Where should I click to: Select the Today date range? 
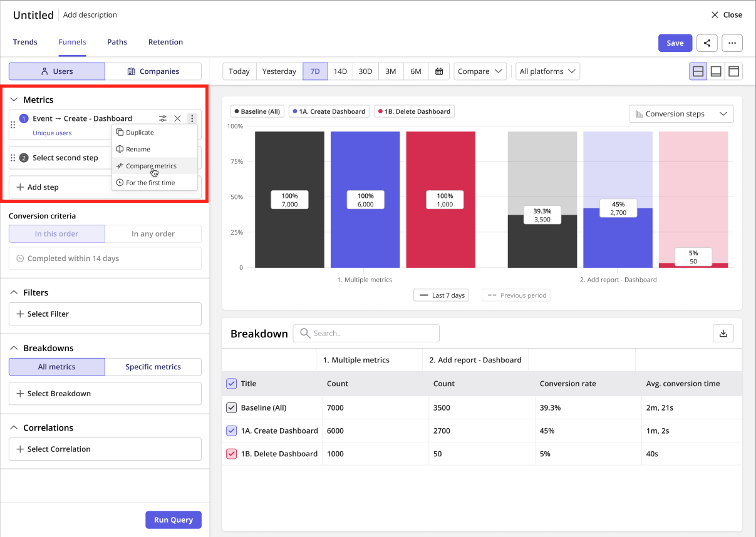239,71
